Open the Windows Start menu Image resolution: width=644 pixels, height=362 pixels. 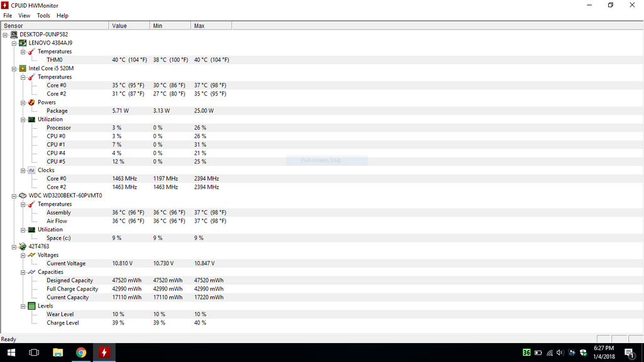pyautogui.click(x=11, y=353)
